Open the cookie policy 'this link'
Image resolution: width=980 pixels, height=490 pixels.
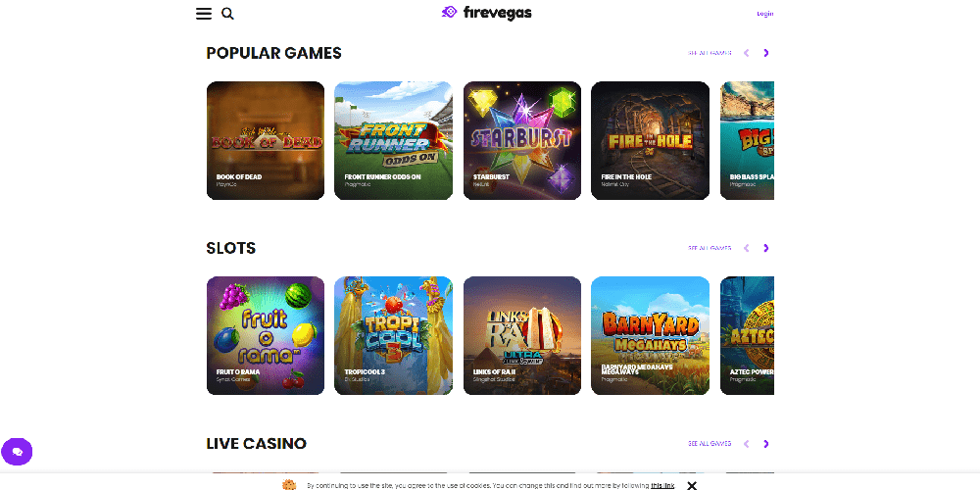[x=662, y=486]
